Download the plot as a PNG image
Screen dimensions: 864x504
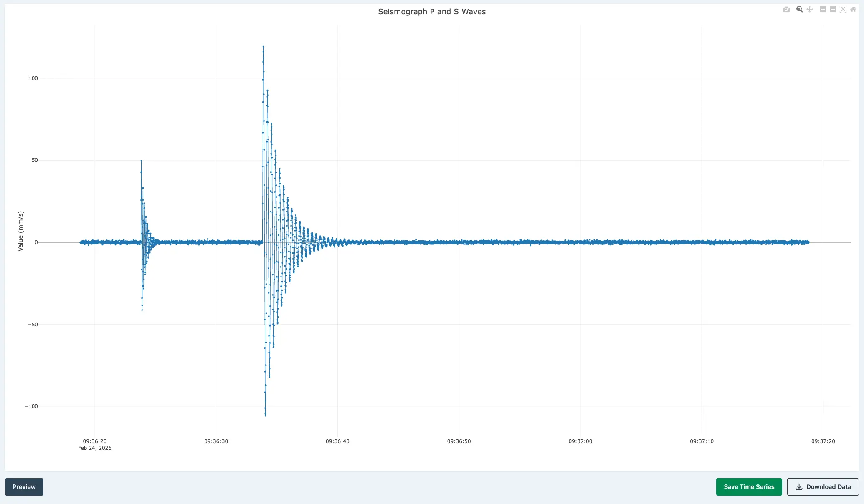pos(786,9)
